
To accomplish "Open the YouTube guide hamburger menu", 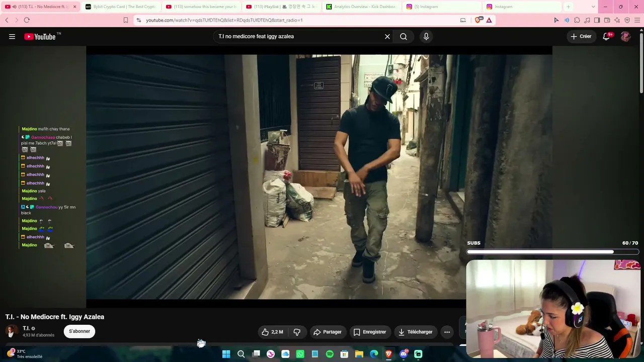I will click(x=12, y=36).
